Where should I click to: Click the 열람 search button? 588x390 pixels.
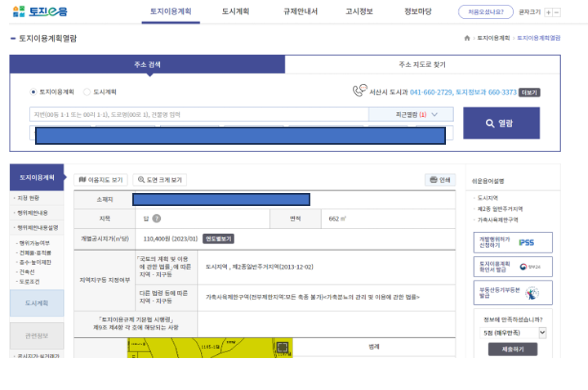(501, 123)
